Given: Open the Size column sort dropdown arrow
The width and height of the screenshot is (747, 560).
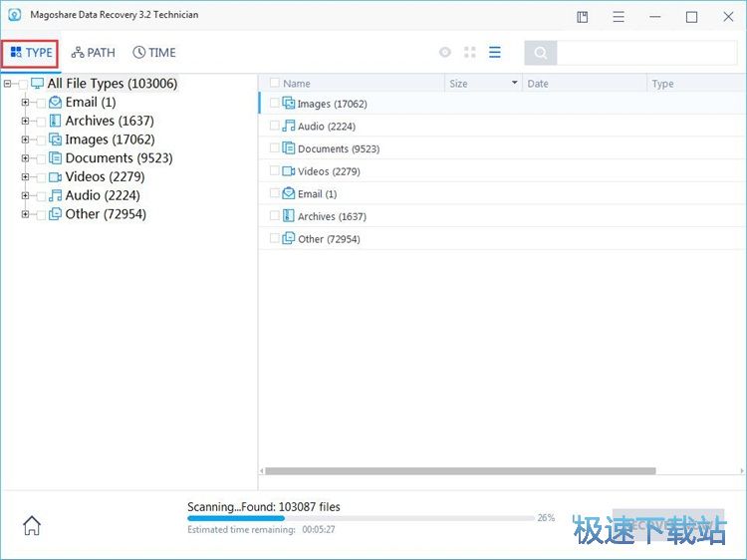Looking at the screenshot, I should tap(515, 83).
